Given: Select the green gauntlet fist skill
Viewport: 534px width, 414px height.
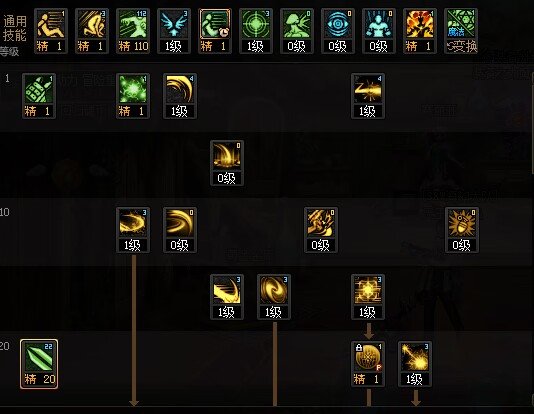Looking at the screenshot, I should [39, 96].
